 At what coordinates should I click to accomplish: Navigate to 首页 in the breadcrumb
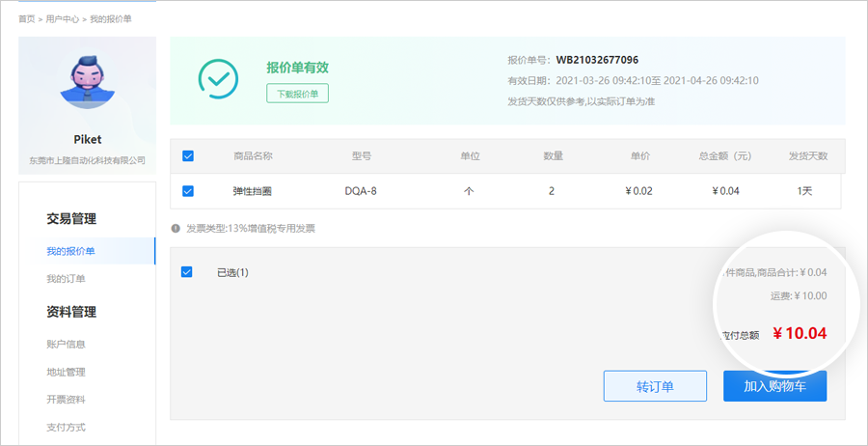point(26,18)
